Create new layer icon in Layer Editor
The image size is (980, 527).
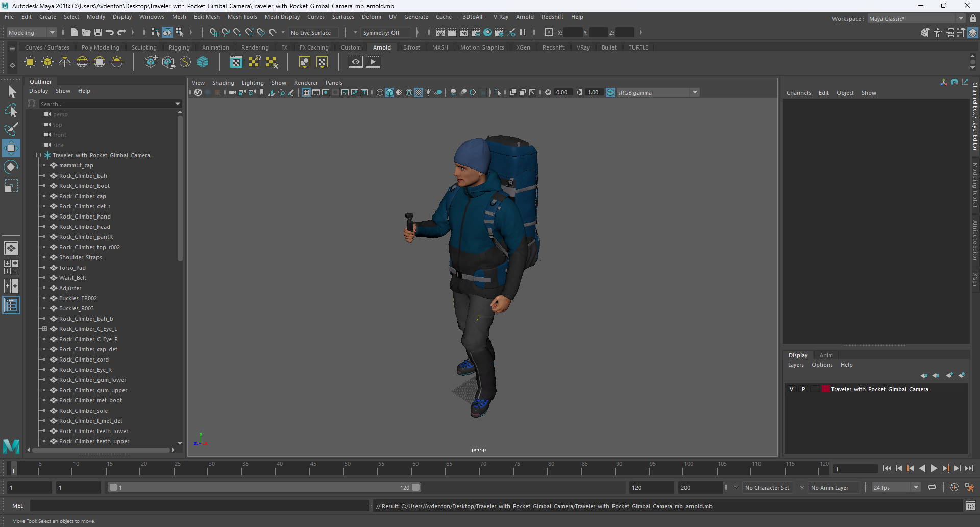pos(949,375)
